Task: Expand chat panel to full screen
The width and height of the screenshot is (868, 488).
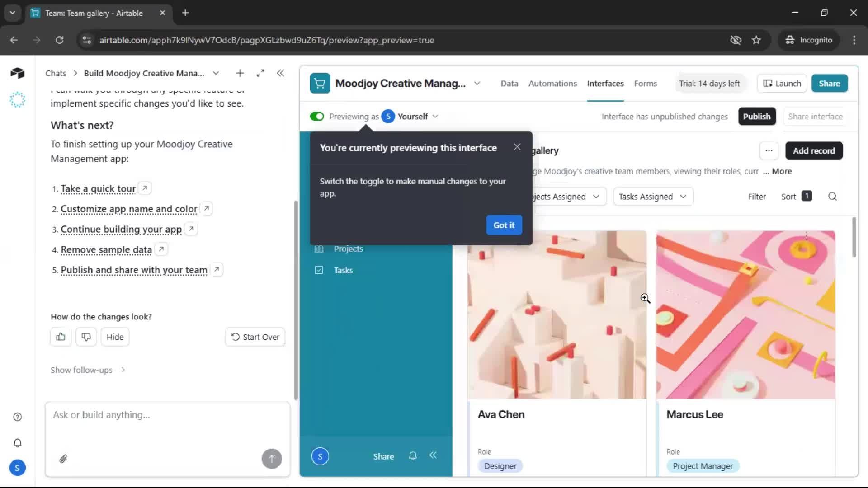Action: [x=260, y=73]
